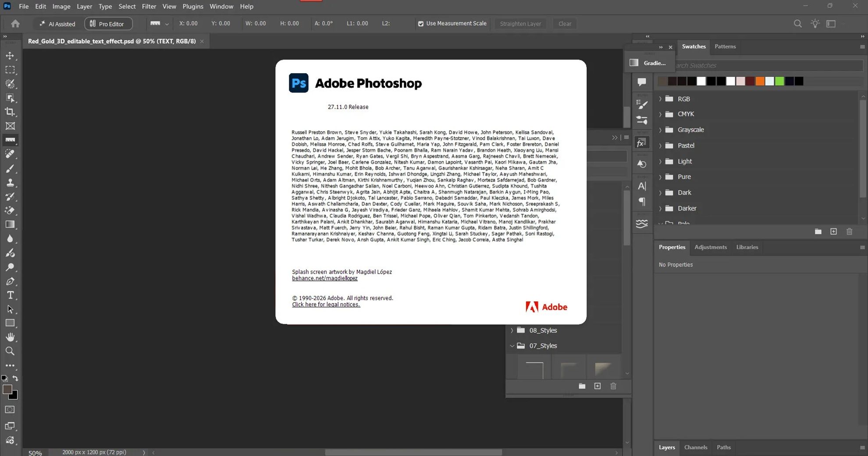Select the Brush tool
Viewport: 868px width, 456px height.
[10, 168]
